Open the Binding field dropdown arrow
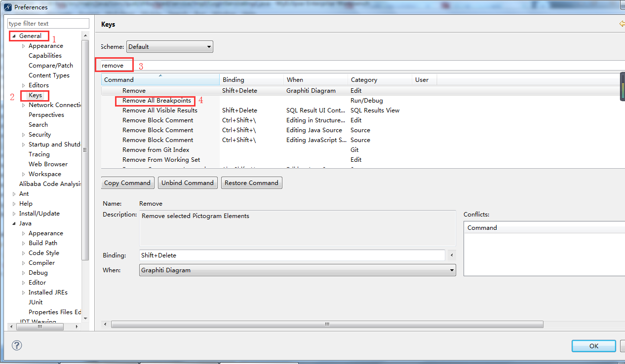Viewport: 625px width, 364px height. coord(451,255)
